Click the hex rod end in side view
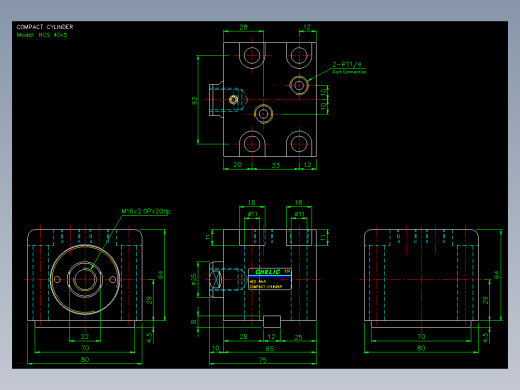The width and height of the screenshot is (520, 390). (x=216, y=279)
